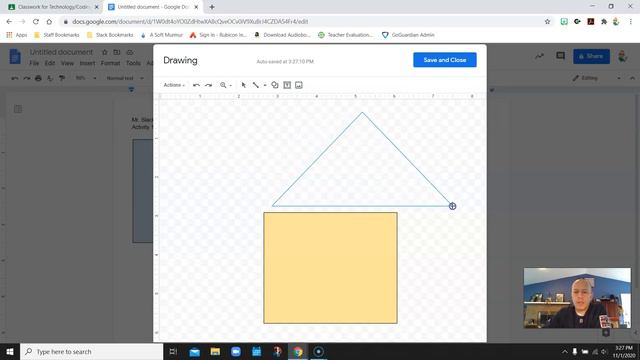This screenshot has width=640, height=360.
Task: Open the Teacher Evaluation bookmark
Action: pos(345,35)
